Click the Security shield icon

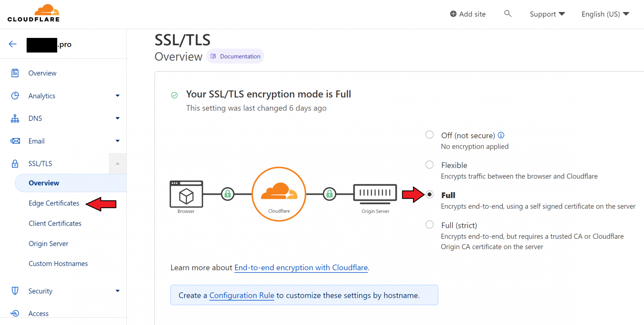click(15, 291)
